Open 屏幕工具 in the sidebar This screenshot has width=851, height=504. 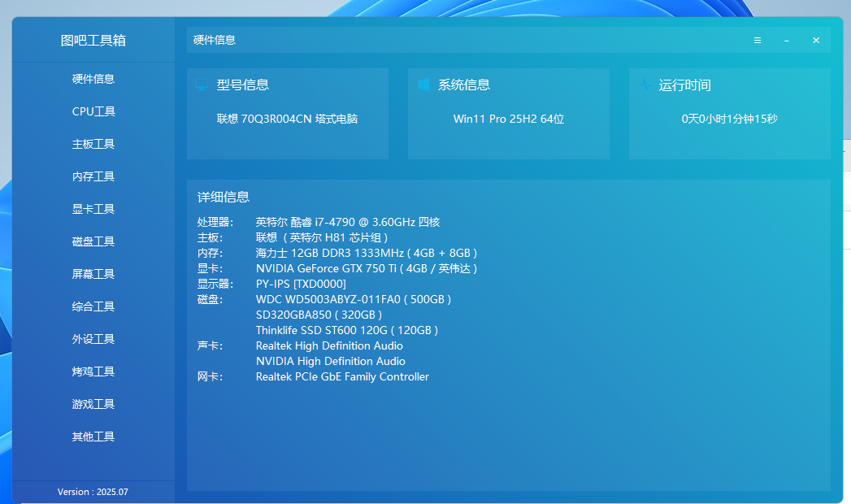(x=93, y=274)
